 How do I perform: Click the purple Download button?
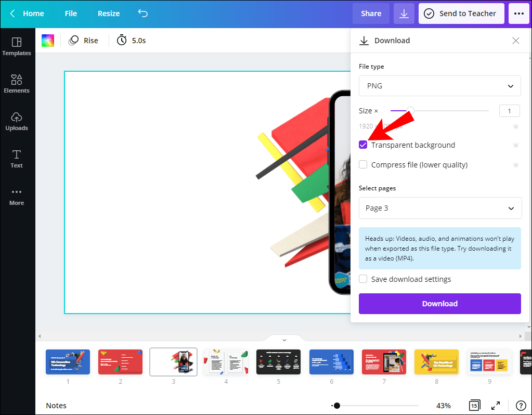tap(439, 303)
